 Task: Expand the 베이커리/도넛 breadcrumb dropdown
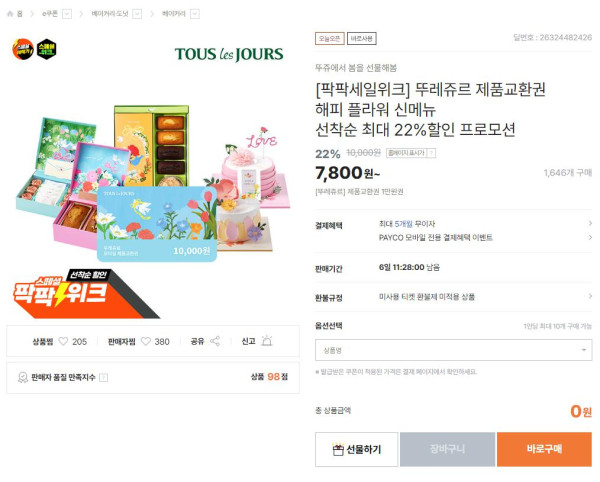137,14
